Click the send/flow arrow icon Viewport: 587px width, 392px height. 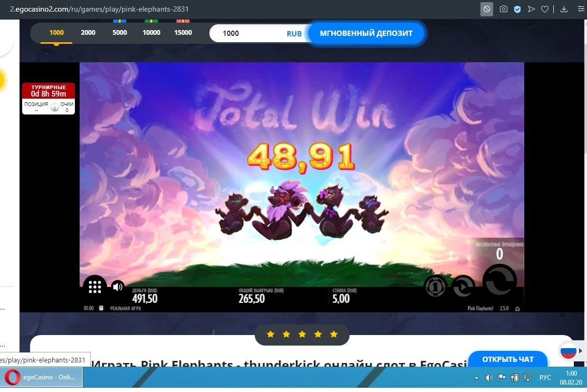532,9
